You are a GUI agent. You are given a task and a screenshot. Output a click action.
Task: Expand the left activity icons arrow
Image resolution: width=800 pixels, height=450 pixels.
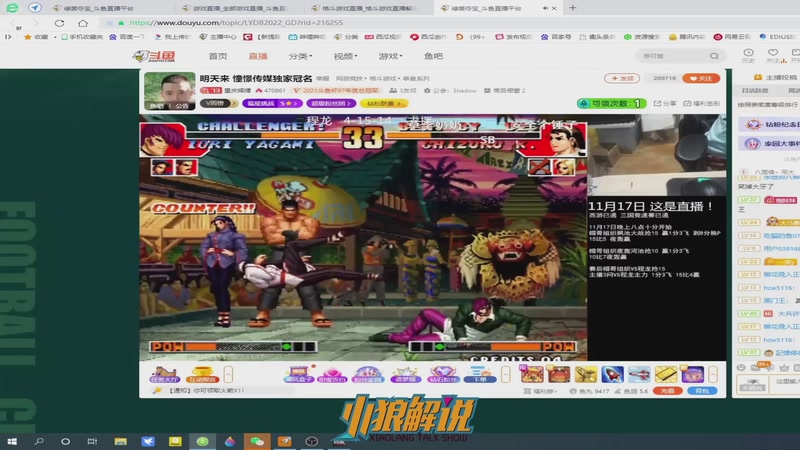coord(228,375)
